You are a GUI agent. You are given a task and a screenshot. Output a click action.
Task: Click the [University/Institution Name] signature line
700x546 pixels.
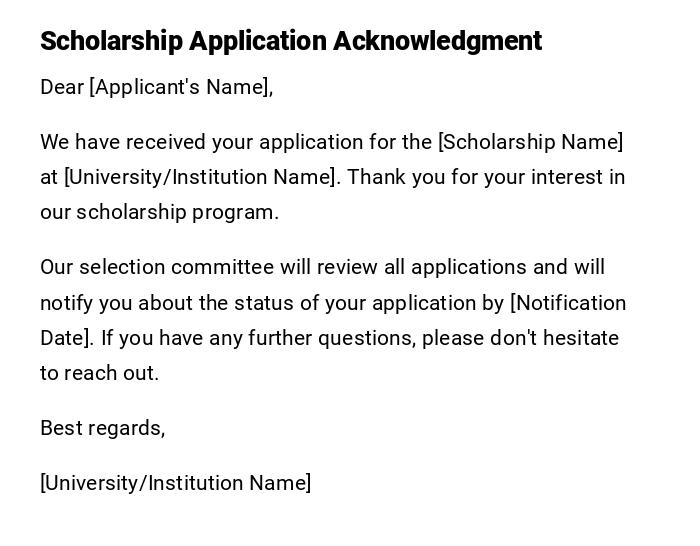[175, 483]
